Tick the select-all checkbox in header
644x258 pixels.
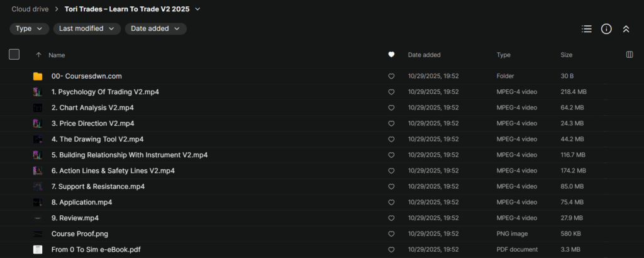[x=14, y=55]
